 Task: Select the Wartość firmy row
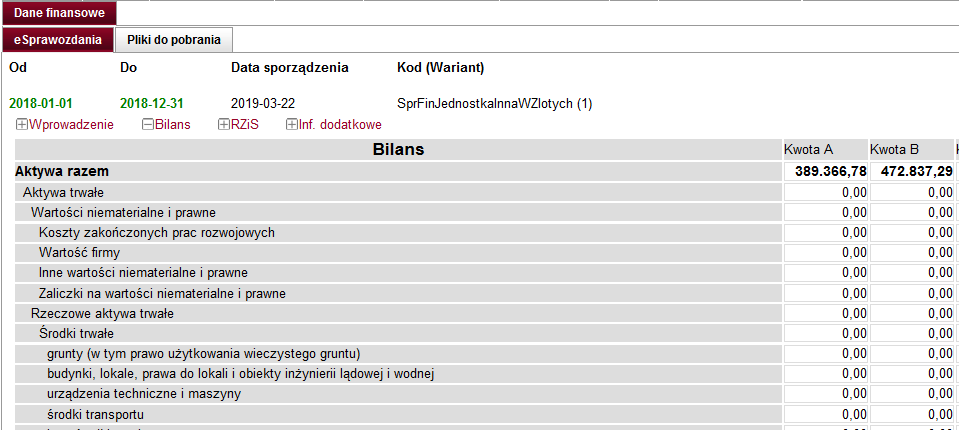pos(79,252)
